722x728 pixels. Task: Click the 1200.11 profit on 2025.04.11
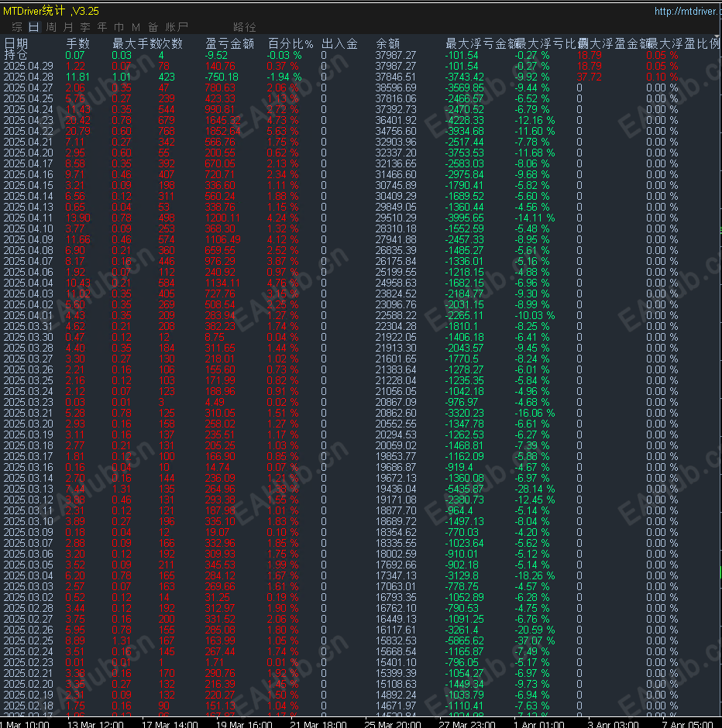pos(223,218)
